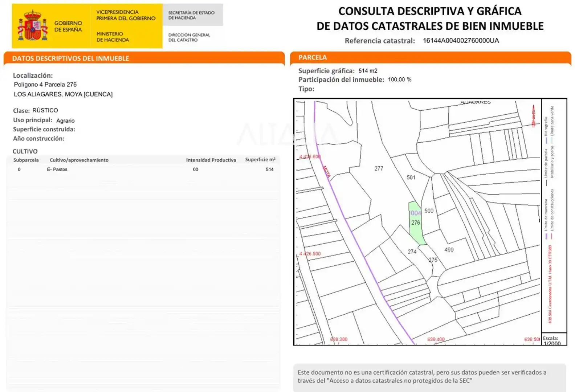Click the north arrow on the map
This screenshot has width=575, height=392.
[534, 116]
